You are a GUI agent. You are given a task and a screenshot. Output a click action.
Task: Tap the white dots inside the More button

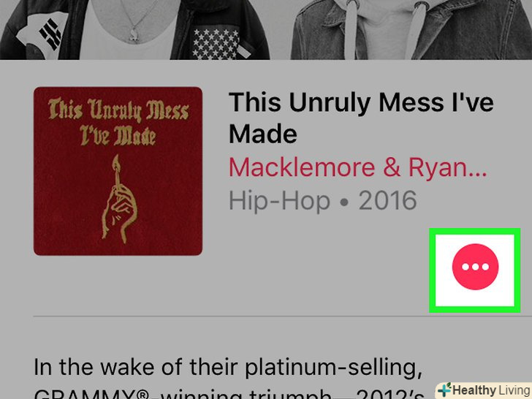pos(475,267)
